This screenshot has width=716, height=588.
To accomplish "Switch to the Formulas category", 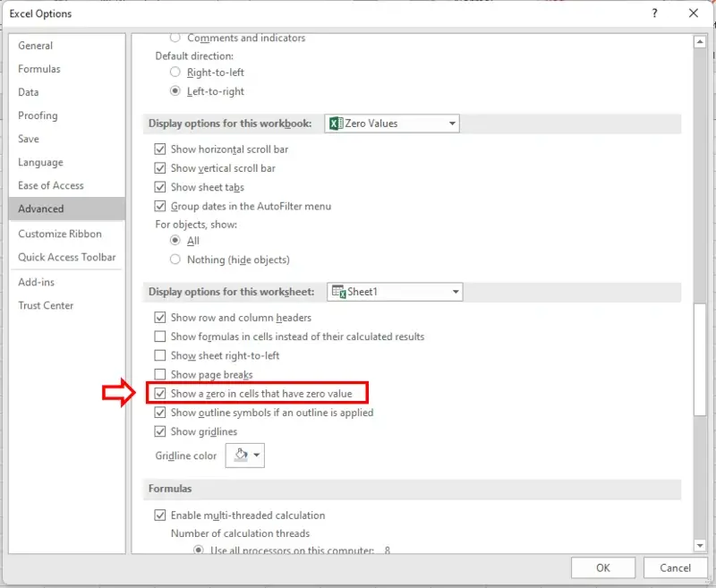I will [39, 69].
